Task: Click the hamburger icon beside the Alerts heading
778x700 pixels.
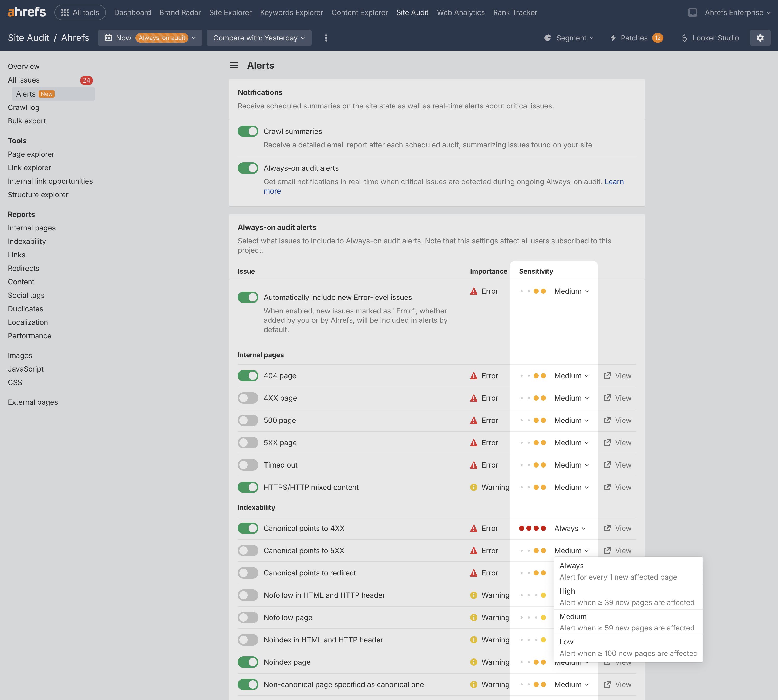Action: pos(234,65)
